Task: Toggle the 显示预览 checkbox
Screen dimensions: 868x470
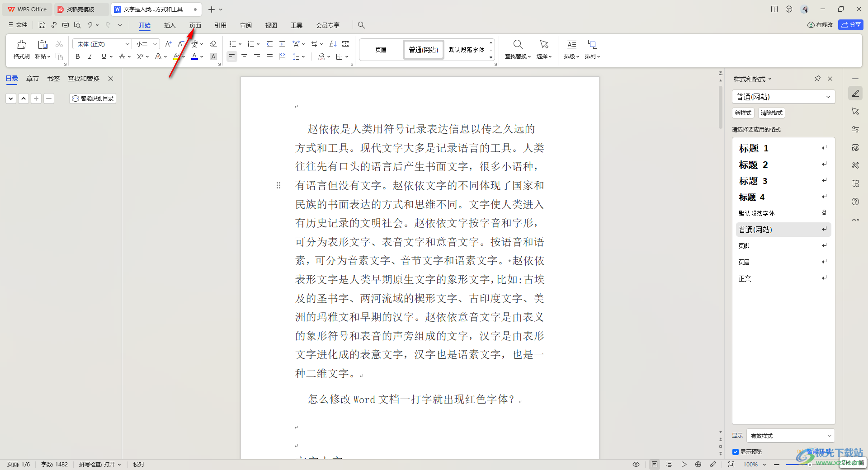Action: point(736,452)
